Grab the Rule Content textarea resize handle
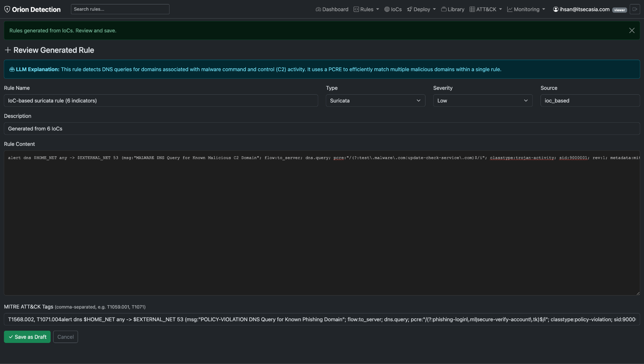Screen dimensions: 644x364 [x=638, y=293]
